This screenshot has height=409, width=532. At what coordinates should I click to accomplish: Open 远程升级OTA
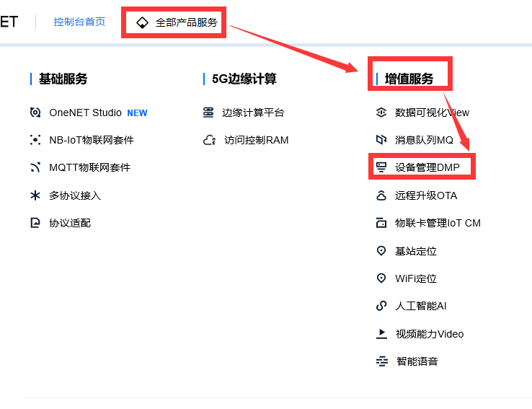[x=426, y=195]
